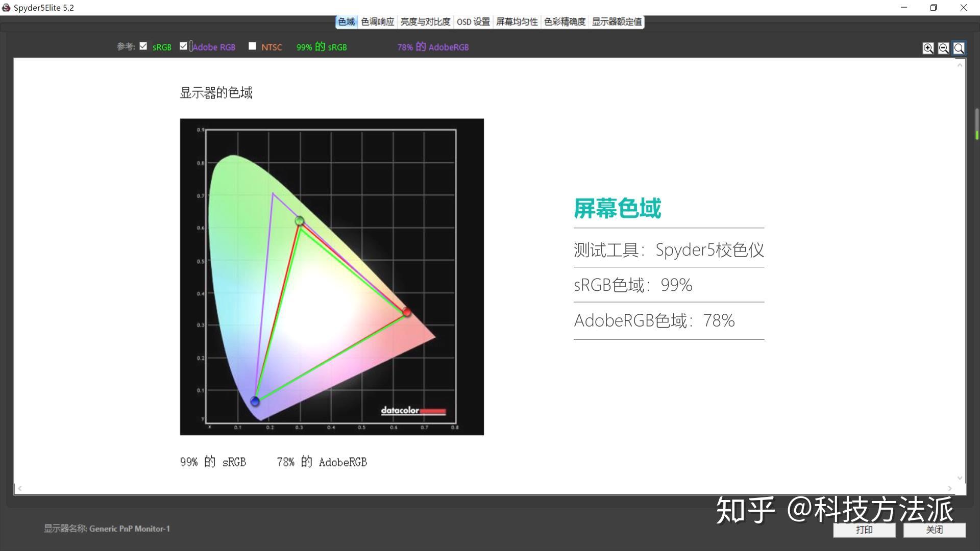Click the scroll down arrow of report
Viewport: 980px width, 551px height.
point(960,478)
